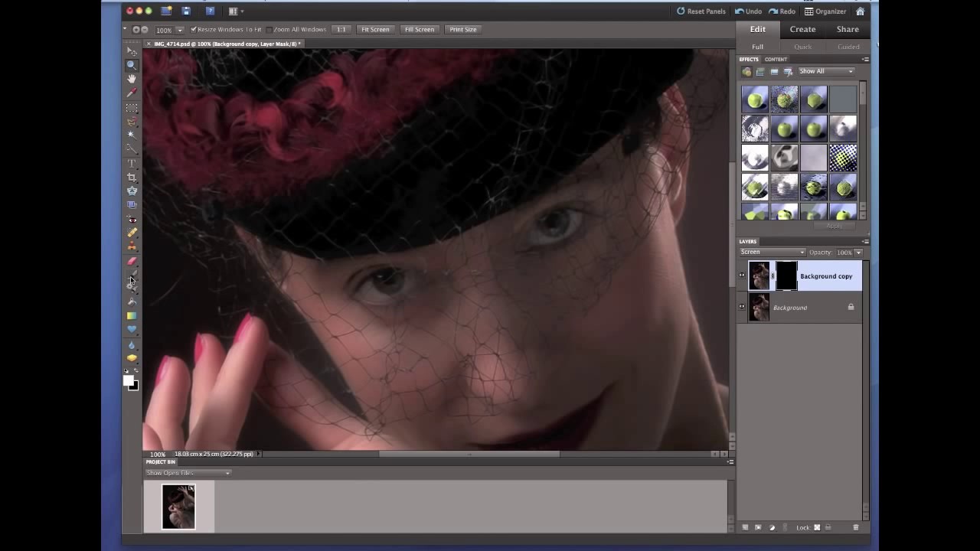Viewport: 980px width, 551px height.
Task: Select the Blur tool
Action: pos(132,344)
